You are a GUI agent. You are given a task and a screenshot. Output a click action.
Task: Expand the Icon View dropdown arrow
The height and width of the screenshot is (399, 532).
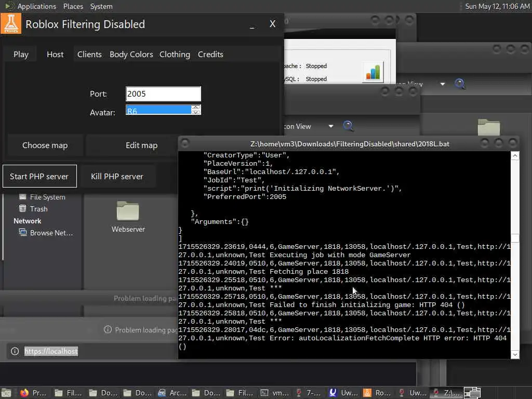[331, 126]
